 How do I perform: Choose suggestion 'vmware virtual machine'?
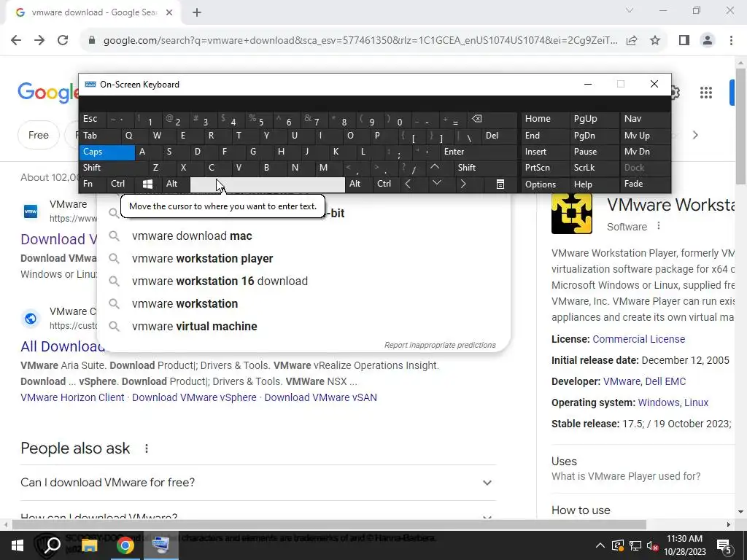pos(303,326)
